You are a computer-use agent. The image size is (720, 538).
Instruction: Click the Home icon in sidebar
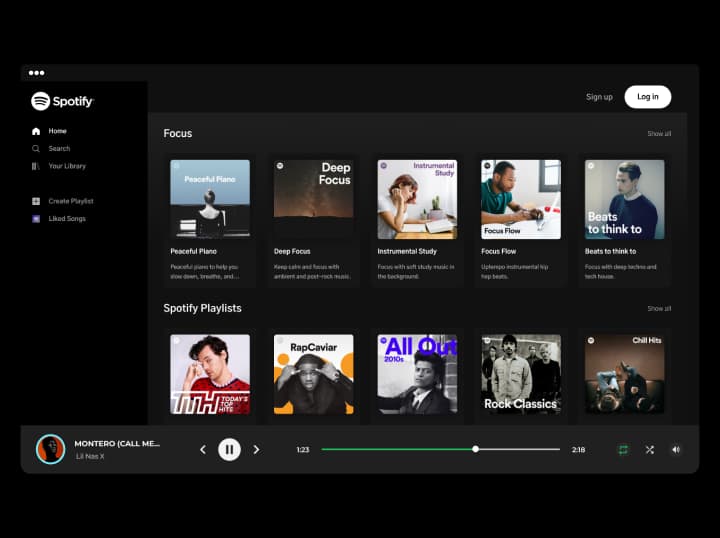tap(36, 131)
